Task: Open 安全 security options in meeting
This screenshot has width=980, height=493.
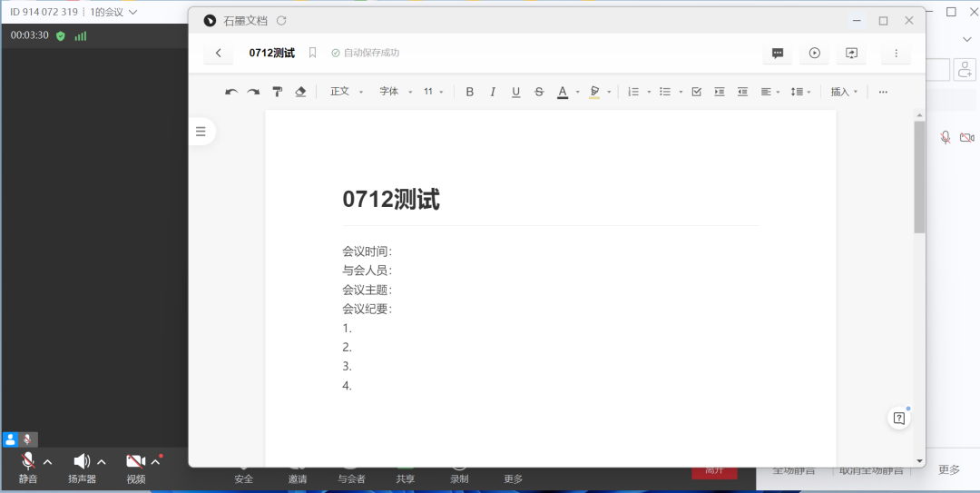Action: coord(244,478)
